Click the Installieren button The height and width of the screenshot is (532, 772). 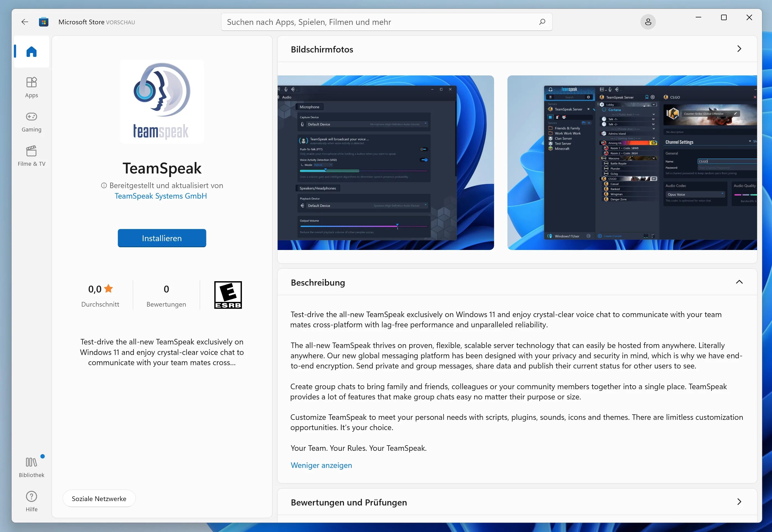click(x=163, y=238)
